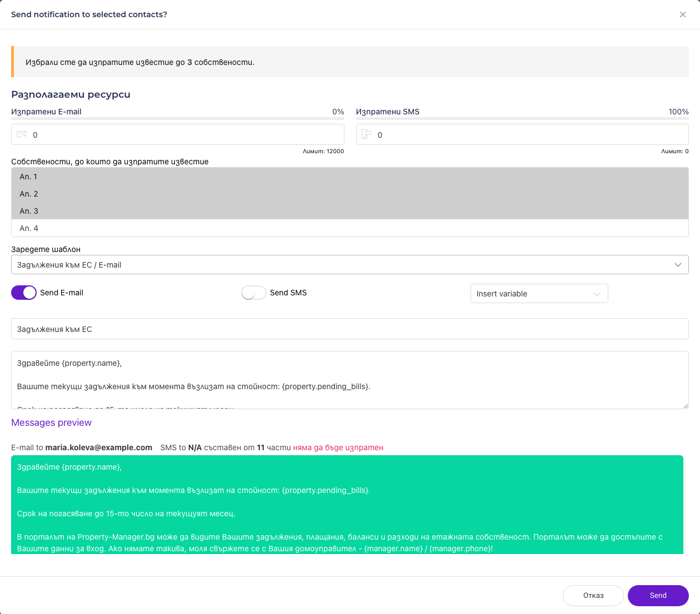Select property Ап. 1 in the list

pyautogui.click(x=350, y=177)
